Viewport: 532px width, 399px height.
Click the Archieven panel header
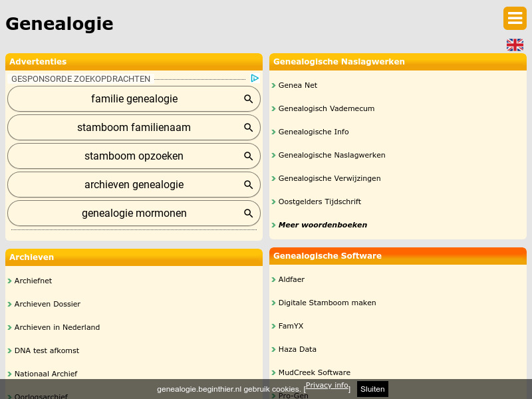click(134, 257)
